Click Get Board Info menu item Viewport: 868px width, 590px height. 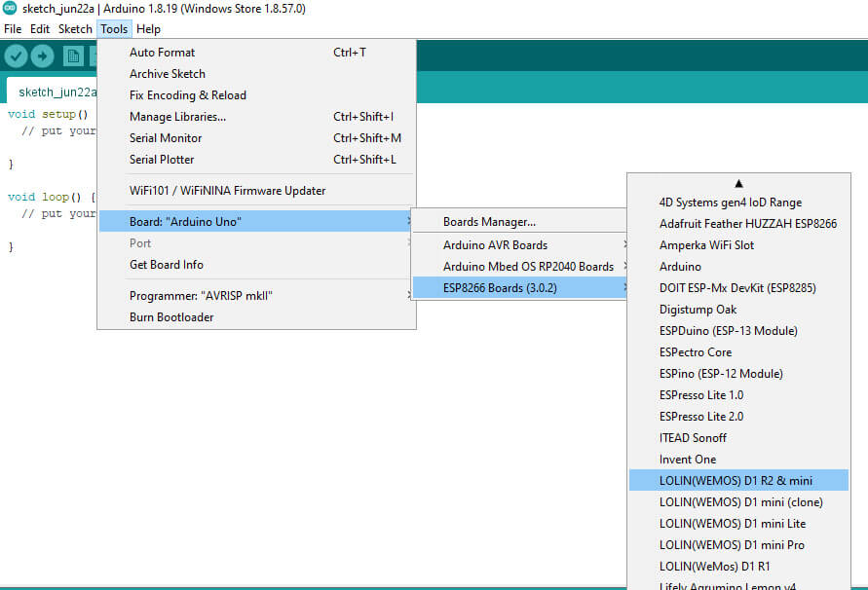click(167, 265)
